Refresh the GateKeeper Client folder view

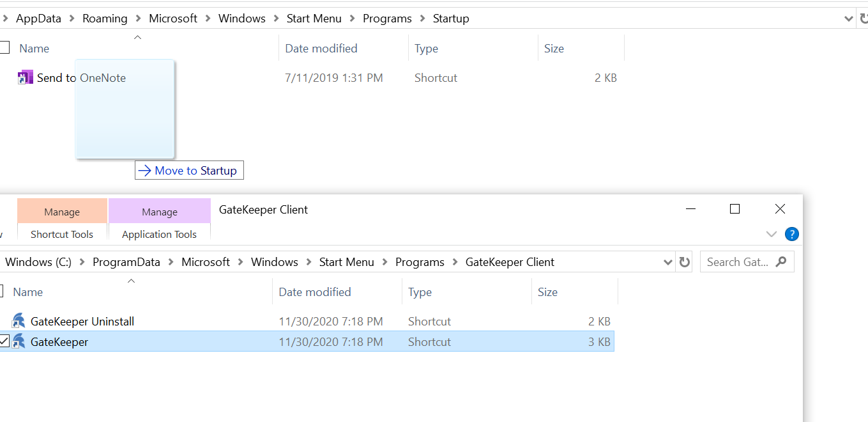click(684, 262)
